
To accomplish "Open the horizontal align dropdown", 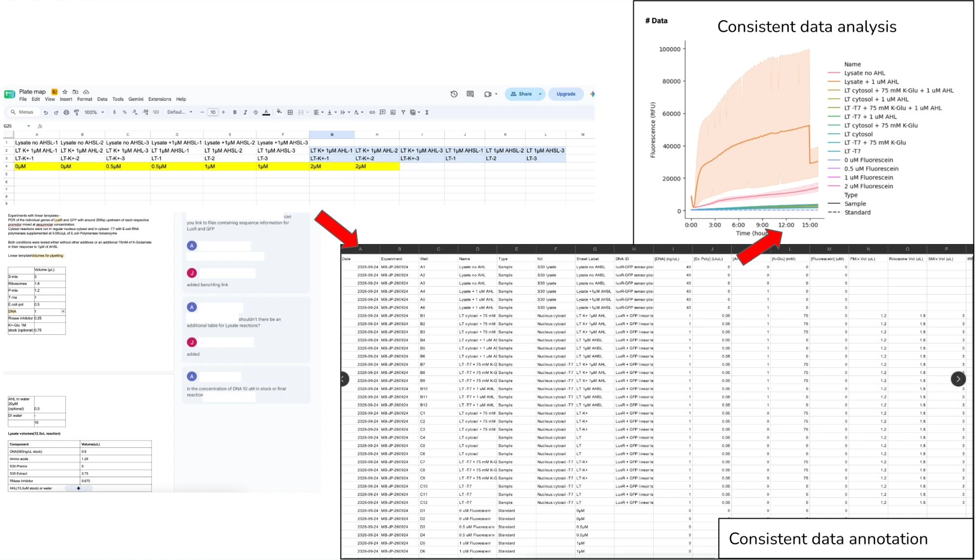I will pyautogui.click(x=318, y=112).
